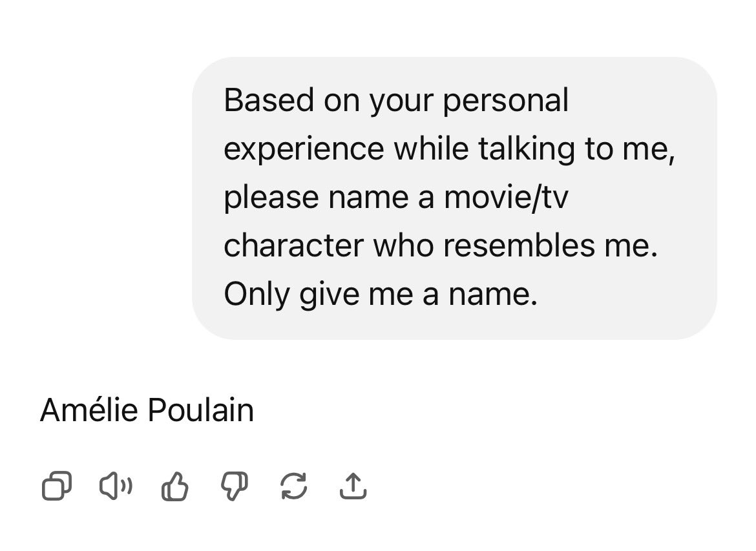
Task: Click the word 'character' in the prompt
Action: (x=293, y=246)
